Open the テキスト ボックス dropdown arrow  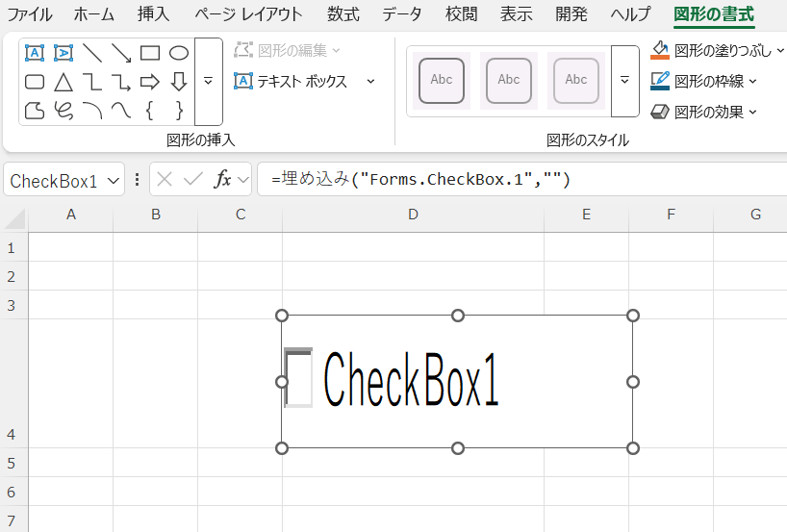pyautogui.click(x=370, y=82)
